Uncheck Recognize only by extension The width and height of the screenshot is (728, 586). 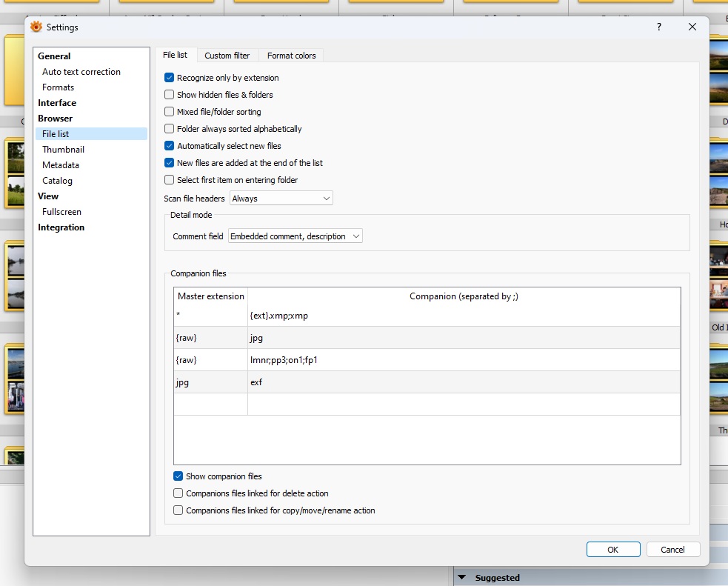coord(170,78)
